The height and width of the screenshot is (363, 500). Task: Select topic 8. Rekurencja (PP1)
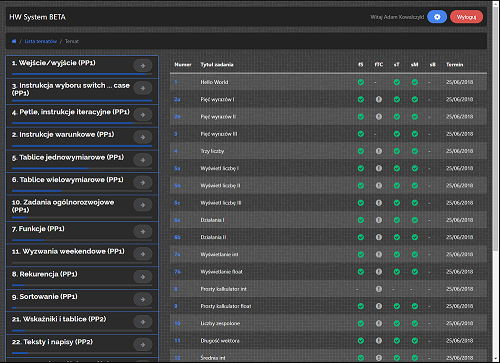click(x=45, y=274)
